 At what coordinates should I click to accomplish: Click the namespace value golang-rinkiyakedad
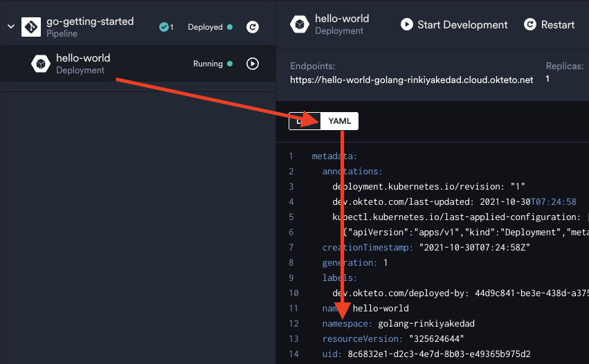click(426, 323)
